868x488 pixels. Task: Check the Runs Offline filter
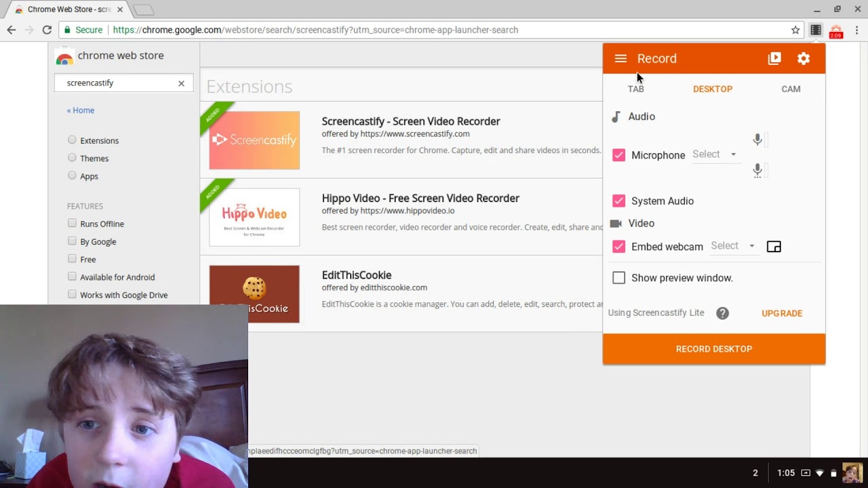[72, 223]
